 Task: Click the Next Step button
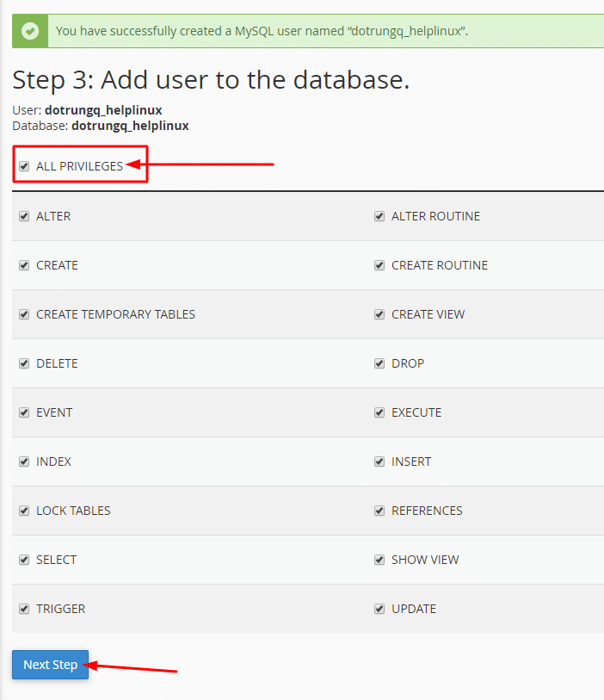[50, 664]
